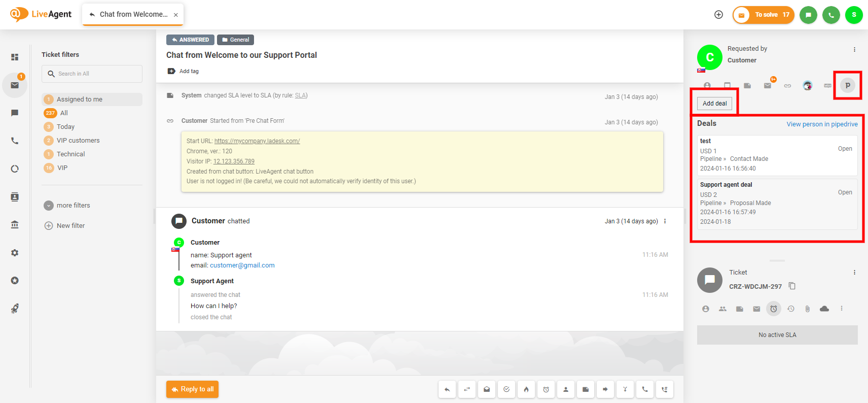Click the Add deal button
The image size is (868, 403).
tap(714, 104)
